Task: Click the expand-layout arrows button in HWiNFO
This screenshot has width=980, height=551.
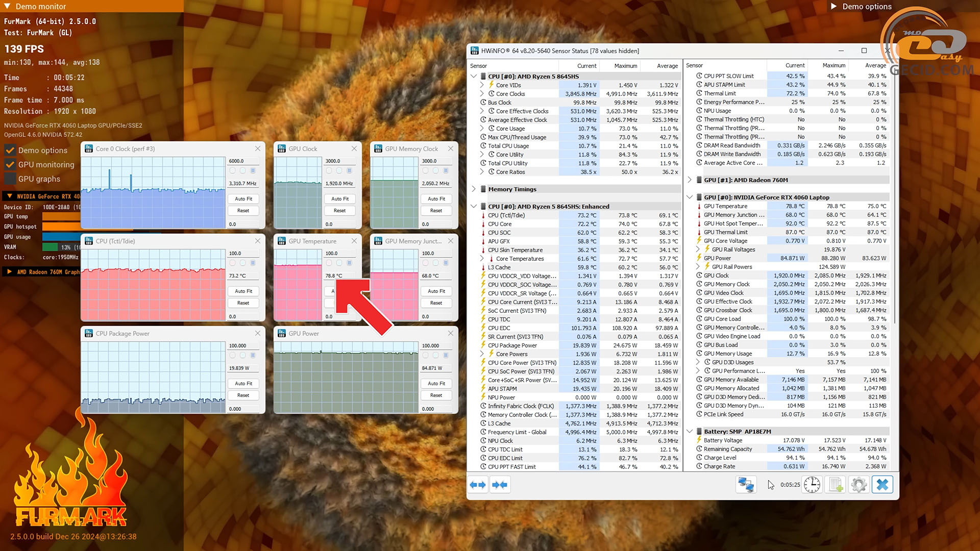Action: click(478, 485)
